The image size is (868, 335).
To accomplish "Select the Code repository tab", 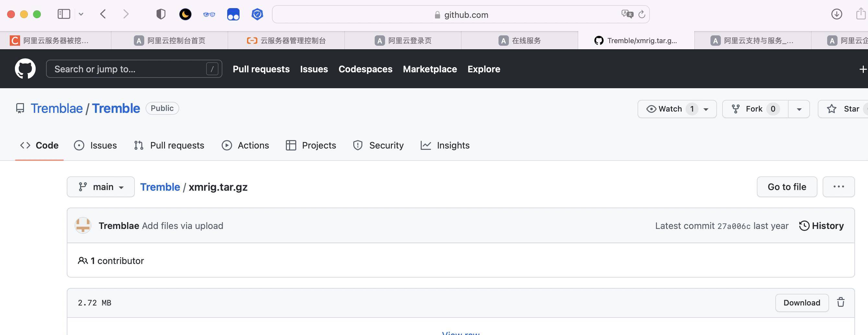I will [40, 145].
